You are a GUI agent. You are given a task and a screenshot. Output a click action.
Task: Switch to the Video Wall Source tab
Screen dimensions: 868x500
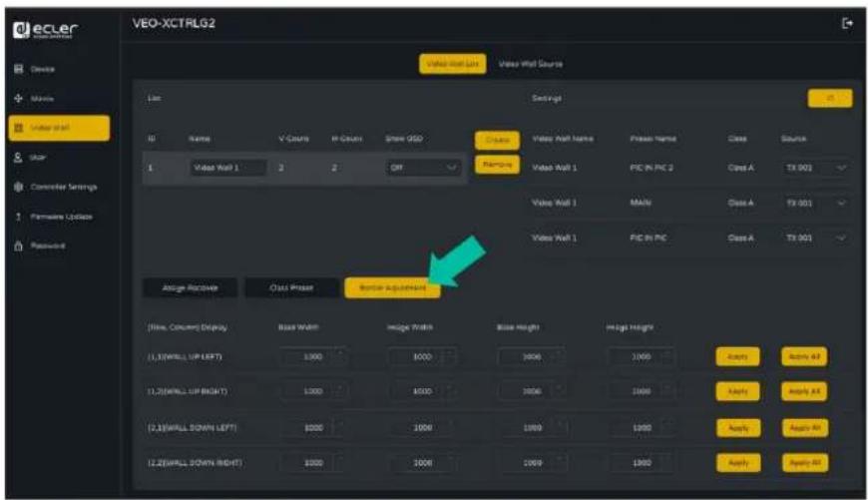tap(531, 64)
